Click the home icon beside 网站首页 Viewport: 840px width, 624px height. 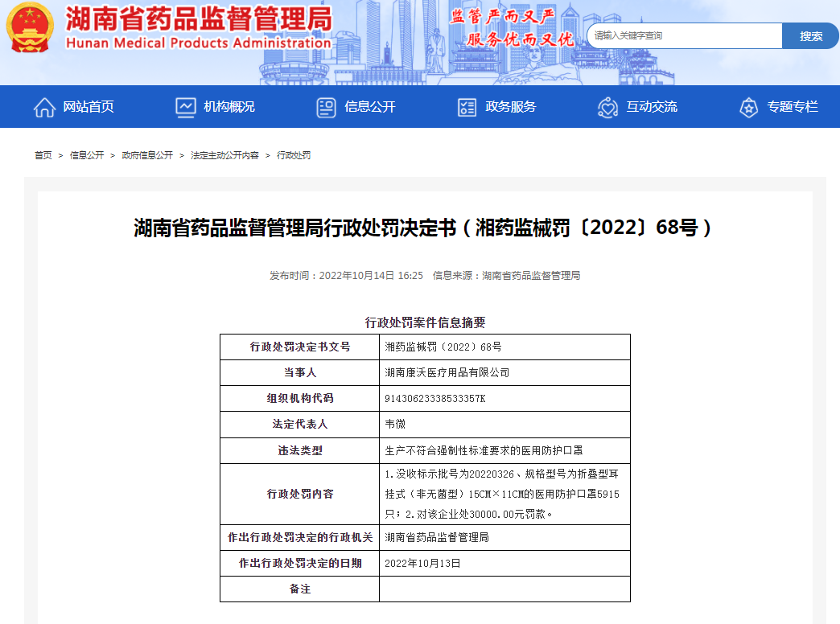pos(44,107)
